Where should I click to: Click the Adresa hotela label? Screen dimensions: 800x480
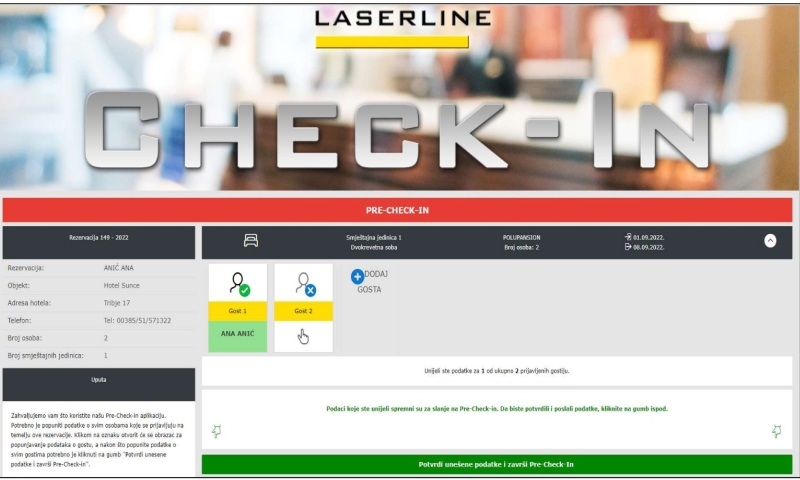[x=29, y=303]
